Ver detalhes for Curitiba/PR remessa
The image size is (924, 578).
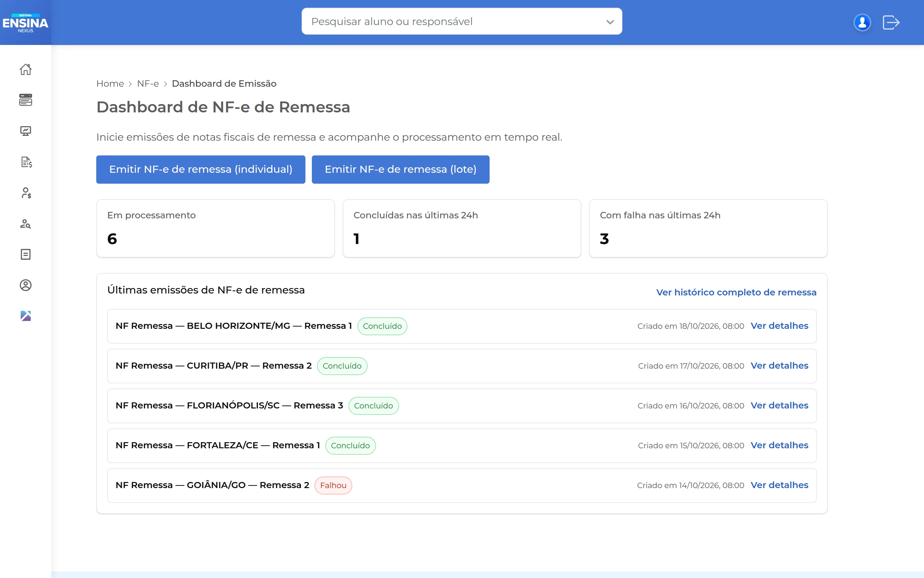click(779, 365)
